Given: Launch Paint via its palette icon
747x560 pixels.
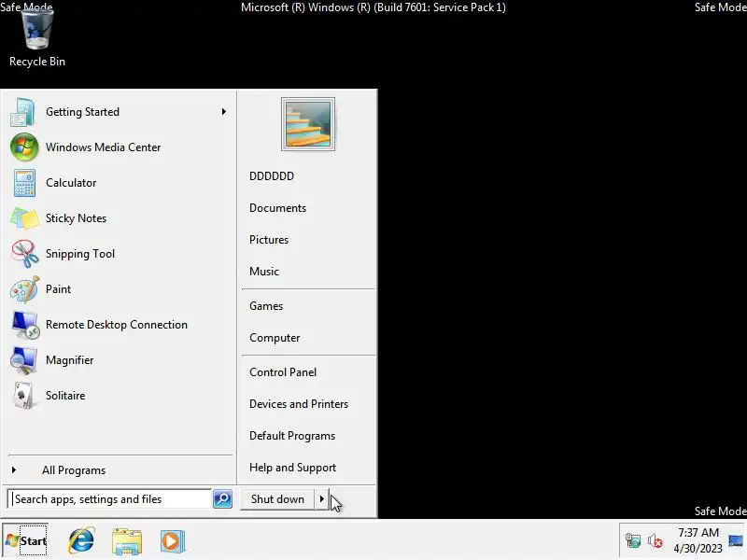Looking at the screenshot, I should coord(24,289).
